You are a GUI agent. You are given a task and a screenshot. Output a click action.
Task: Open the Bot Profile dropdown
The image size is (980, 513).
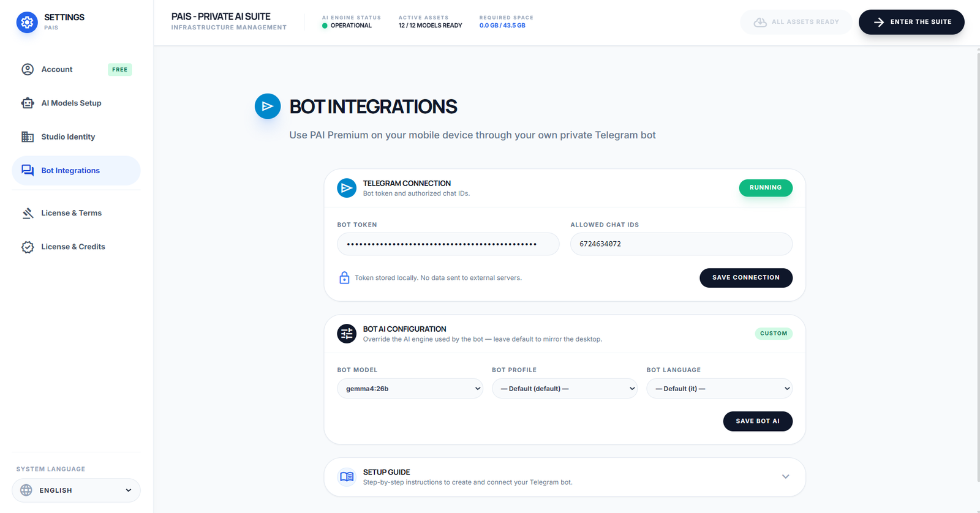(565, 389)
